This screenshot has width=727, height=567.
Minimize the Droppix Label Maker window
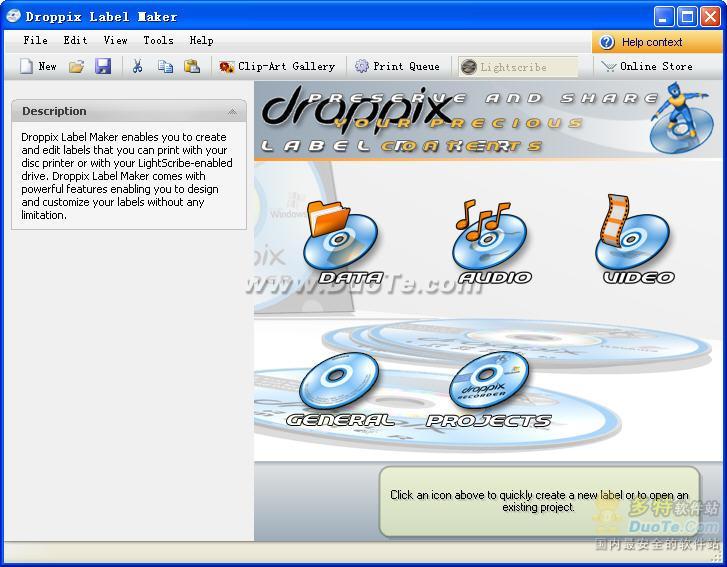(x=663, y=17)
